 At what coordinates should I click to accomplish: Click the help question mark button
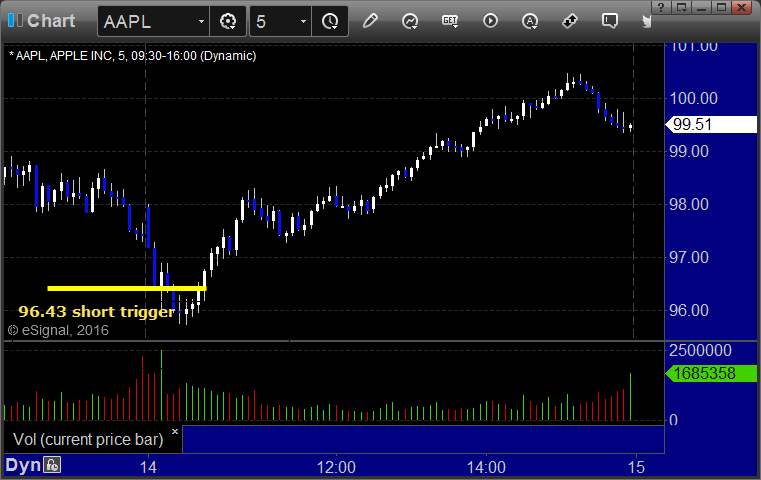point(661,7)
